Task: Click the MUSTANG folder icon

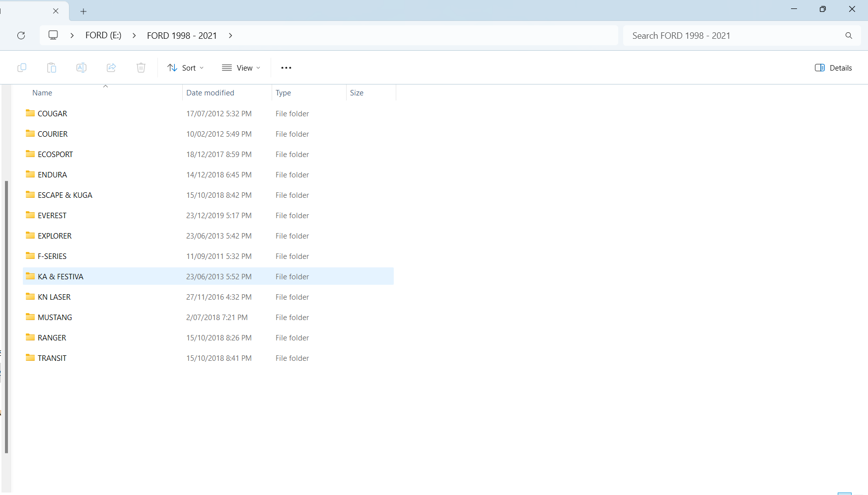Action: 30,317
